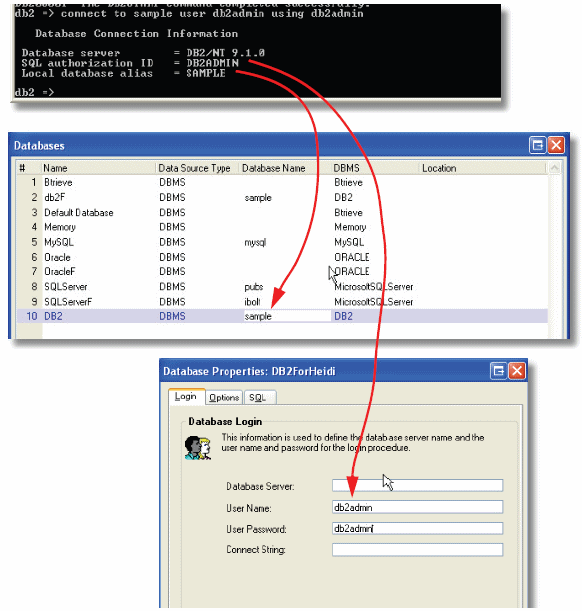Click restore icon on Database Properties dialog
Viewport: 582px width, 611px height.
[498, 371]
